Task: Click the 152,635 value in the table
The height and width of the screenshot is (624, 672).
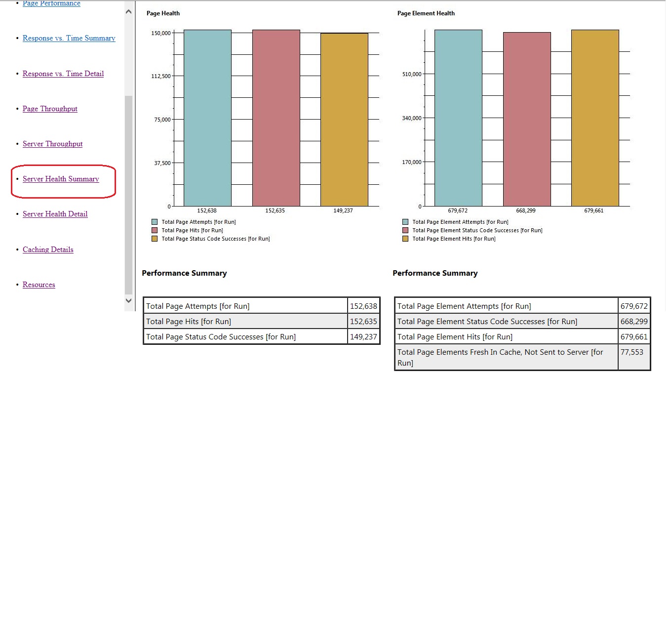Action: (363, 321)
